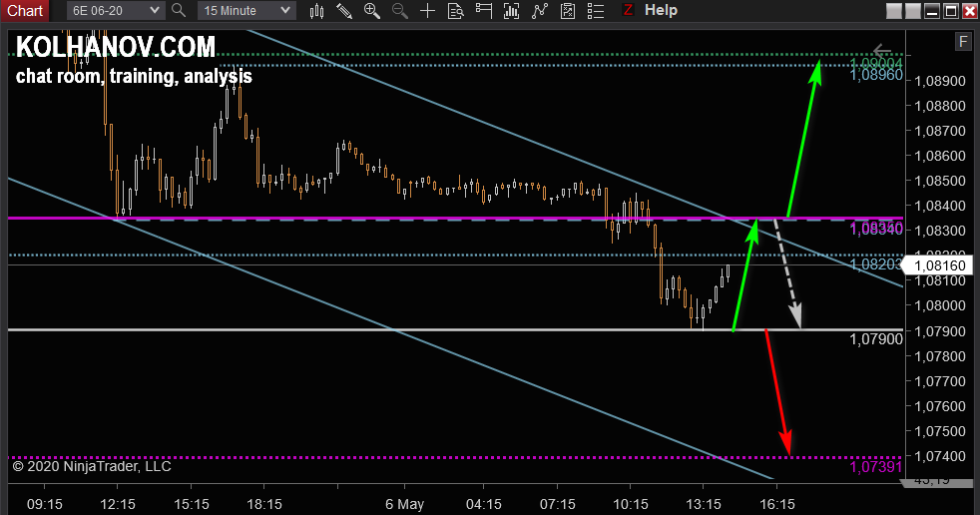Show the data box icon
This screenshot has height=515, width=980.
pos(456,11)
